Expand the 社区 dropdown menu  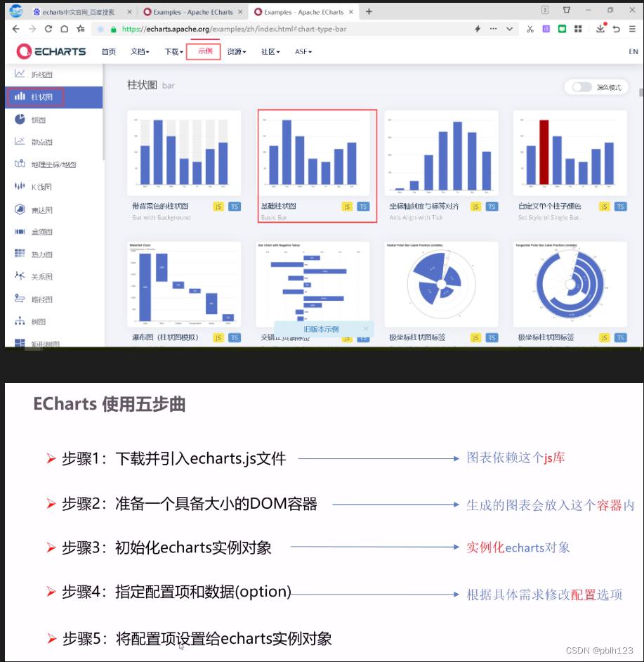(270, 51)
